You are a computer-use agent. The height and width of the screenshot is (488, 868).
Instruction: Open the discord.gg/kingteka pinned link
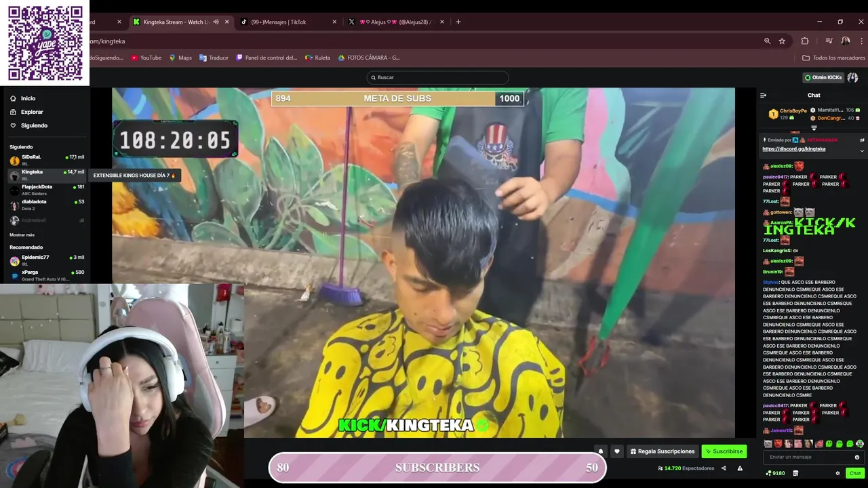(x=793, y=149)
